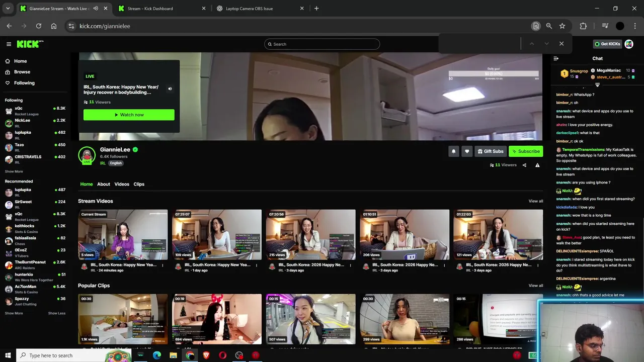Open a new browser tab
The image size is (644, 362).
pos(316,9)
